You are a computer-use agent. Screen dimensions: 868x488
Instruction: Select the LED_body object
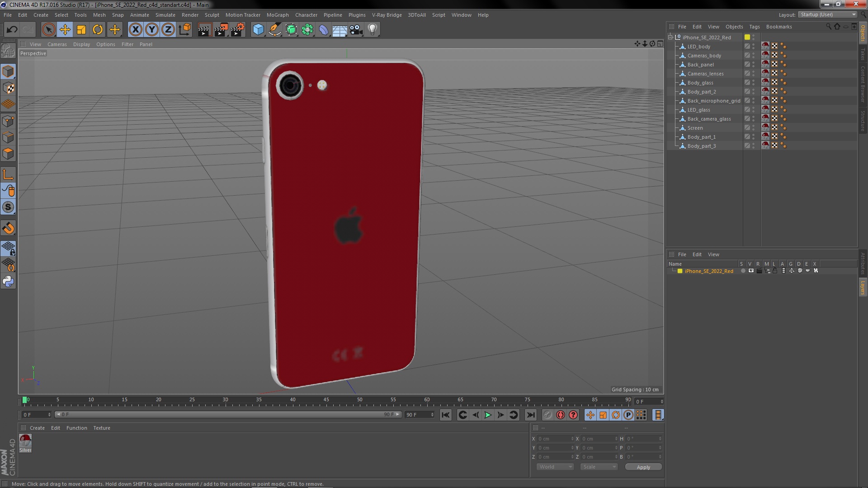tap(698, 47)
